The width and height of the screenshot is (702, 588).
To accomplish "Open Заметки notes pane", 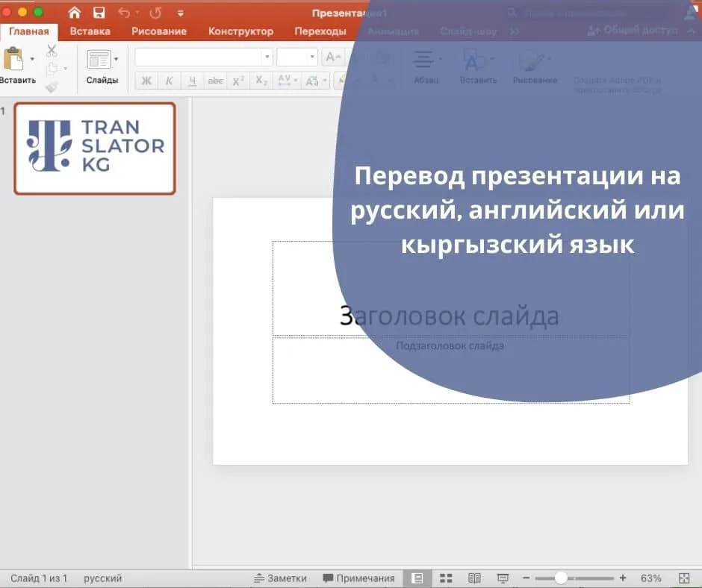I will 281,578.
